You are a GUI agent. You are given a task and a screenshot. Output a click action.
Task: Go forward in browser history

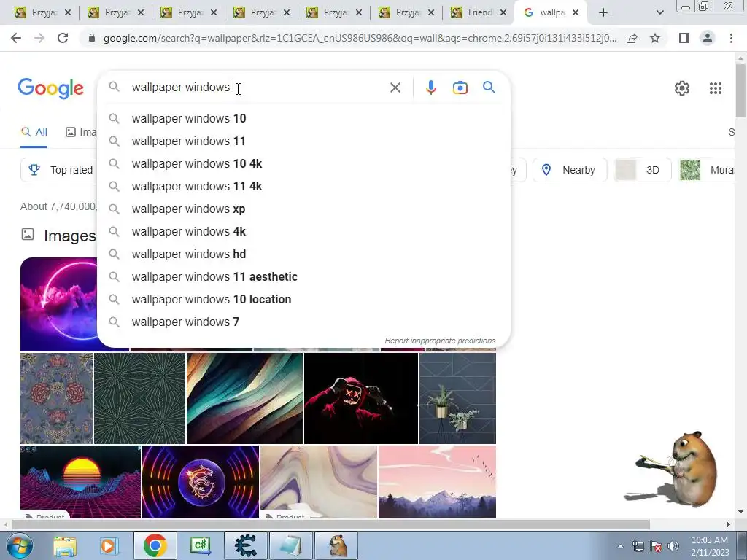click(39, 38)
